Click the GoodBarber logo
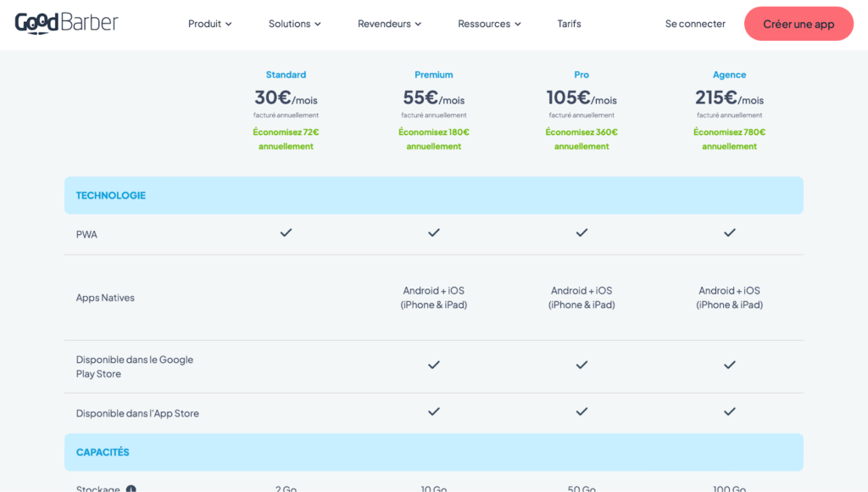 click(x=66, y=23)
